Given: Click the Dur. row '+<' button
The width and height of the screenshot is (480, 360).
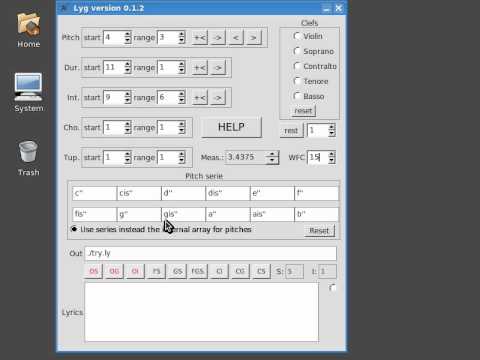Looking at the screenshot, I should (200, 68).
